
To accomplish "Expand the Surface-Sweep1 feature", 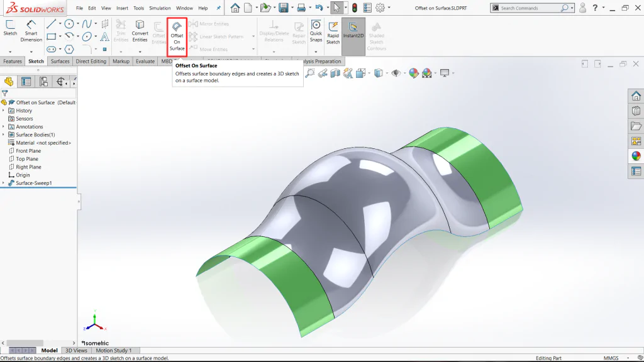I will [x=3, y=183].
